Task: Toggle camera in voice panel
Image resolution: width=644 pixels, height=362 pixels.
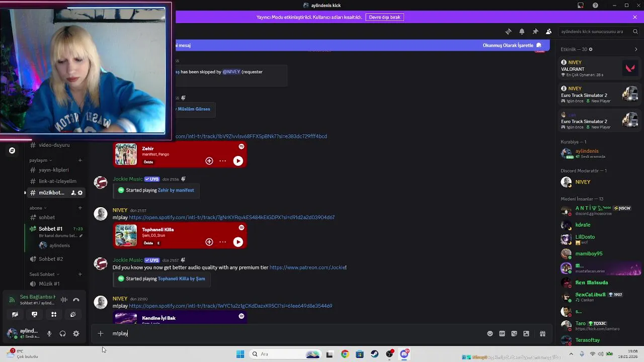Action: (x=15, y=314)
